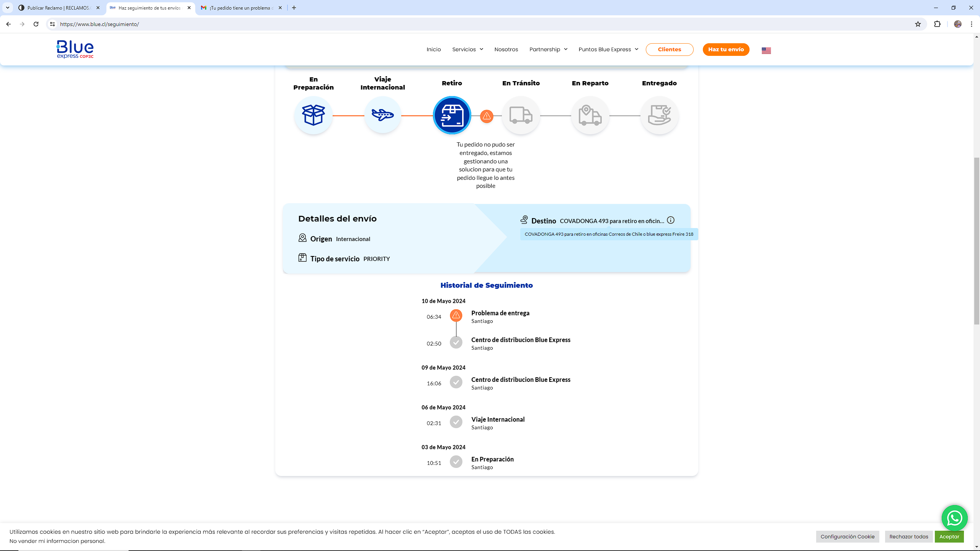Click the Blue Express logo
Image resolution: width=980 pixels, height=551 pixels.
(75, 49)
